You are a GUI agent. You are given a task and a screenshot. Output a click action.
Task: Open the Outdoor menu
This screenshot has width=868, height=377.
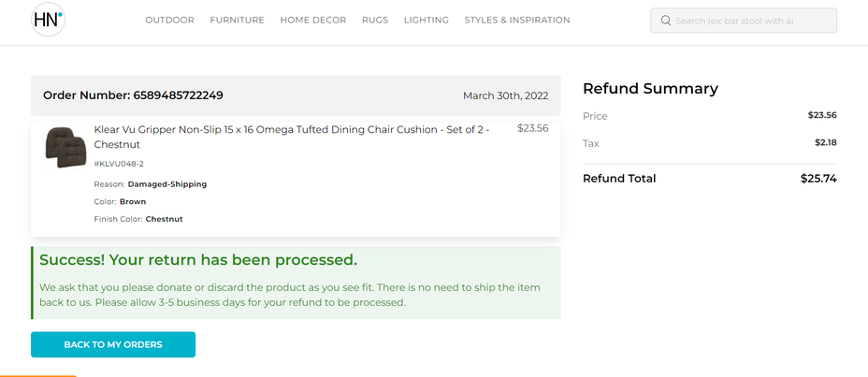tap(169, 20)
